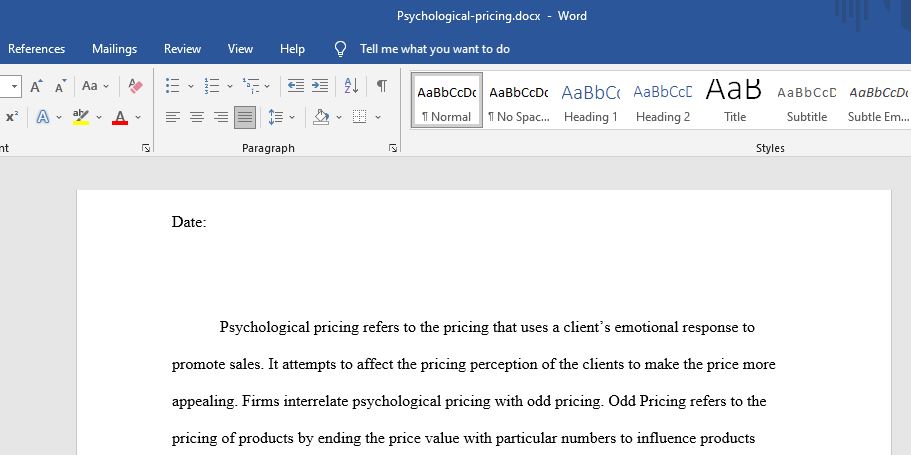Open the Borders dropdown arrow
Image resolution: width=911 pixels, height=455 pixels.
pos(378,117)
